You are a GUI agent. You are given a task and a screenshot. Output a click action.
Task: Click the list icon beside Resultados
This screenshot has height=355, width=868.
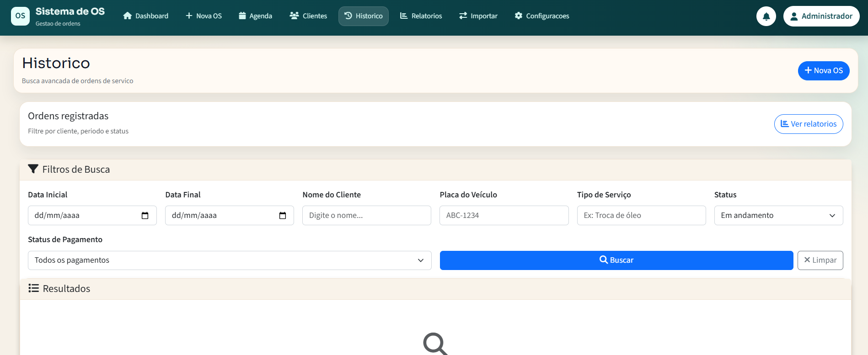(x=33, y=288)
